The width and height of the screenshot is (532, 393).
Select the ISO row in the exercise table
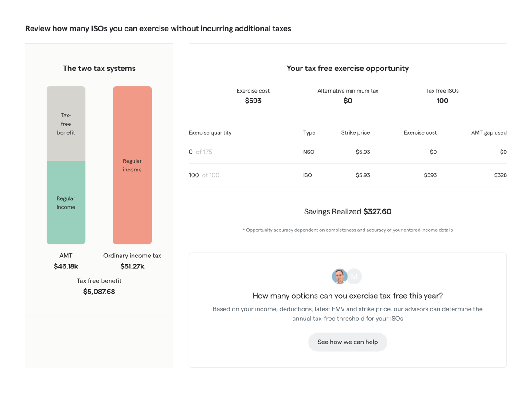pyautogui.click(x=348, y=175)
